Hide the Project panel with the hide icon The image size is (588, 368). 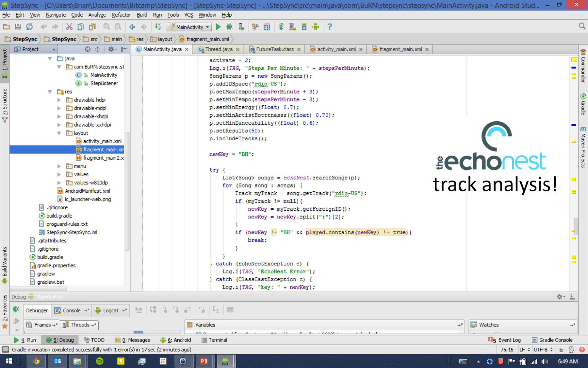click(124, 49)
